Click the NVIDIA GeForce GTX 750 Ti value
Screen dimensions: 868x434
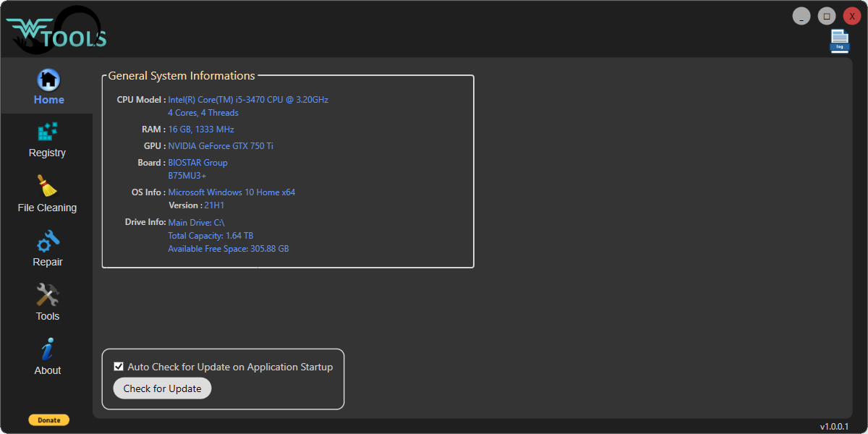click(x=221, y=146)
